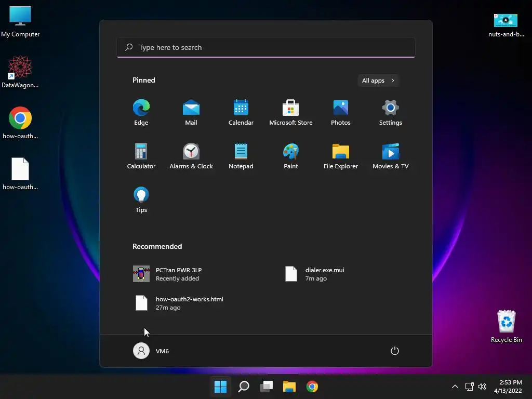Click the All apps button
The image size is (532, 399).
click(378, 81)
